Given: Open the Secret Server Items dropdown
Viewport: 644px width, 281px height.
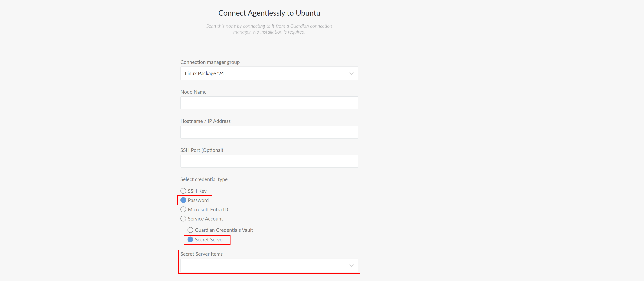Looking at the screenshot, I should [269, 266].
